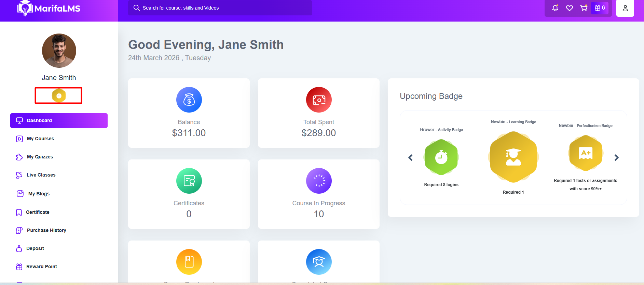Open the shopping cart icon
The width and height of the screenshot is (644, 285).
point(584,8)
